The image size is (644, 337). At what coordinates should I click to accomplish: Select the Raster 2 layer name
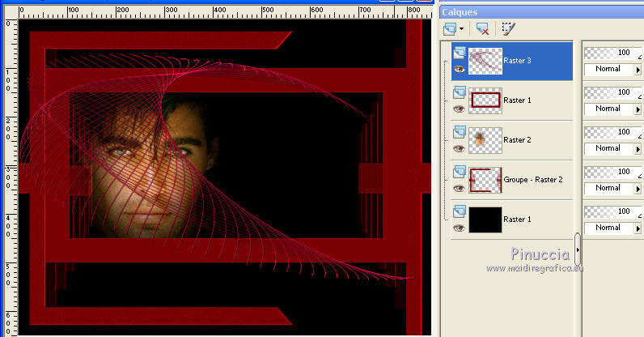coord(517,140)
